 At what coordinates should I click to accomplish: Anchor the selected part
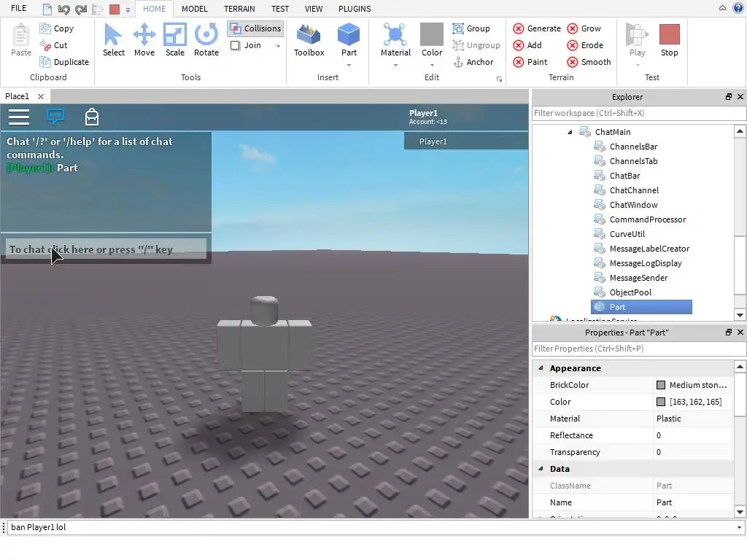click(x=473, y=62)
